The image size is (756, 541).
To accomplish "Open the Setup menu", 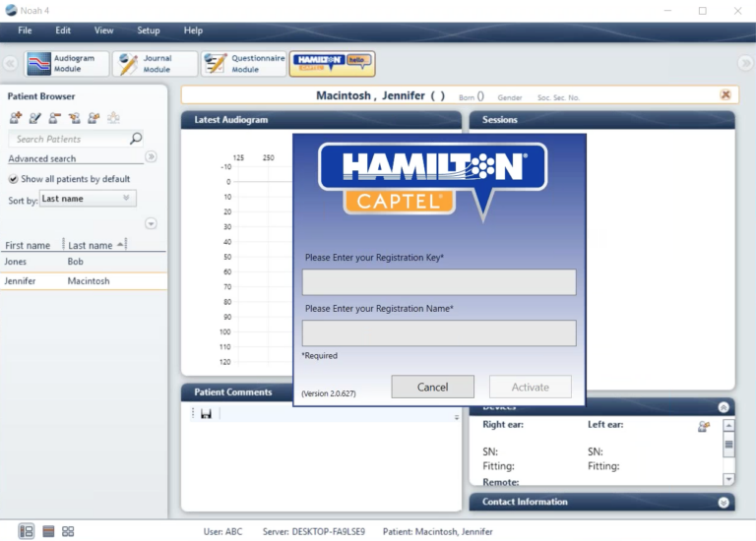I will [x=148, y=30].
